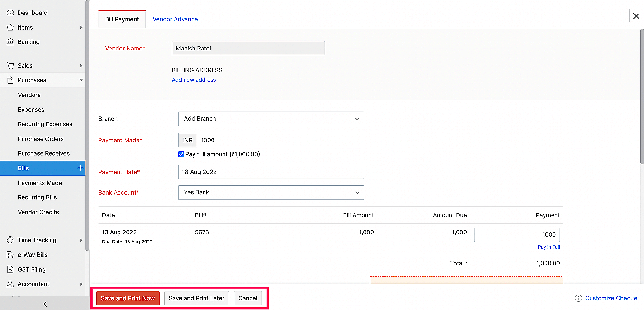This screenshot has height=310, width=644.
Task: Click the Dashboard icon in sidebar
Action: pyautogui.click(x=10, y=13)
